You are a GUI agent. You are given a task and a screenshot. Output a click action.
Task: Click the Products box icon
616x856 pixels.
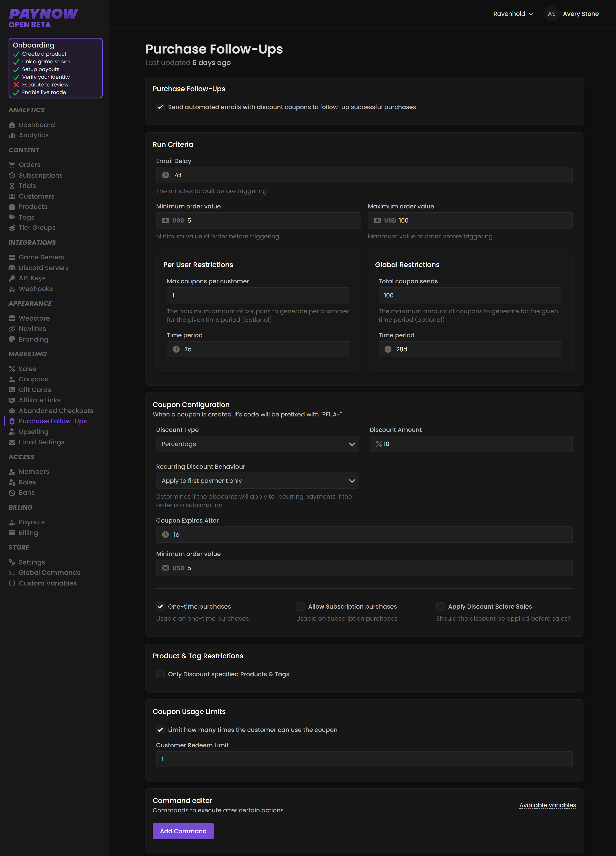(x=12, y=207)
